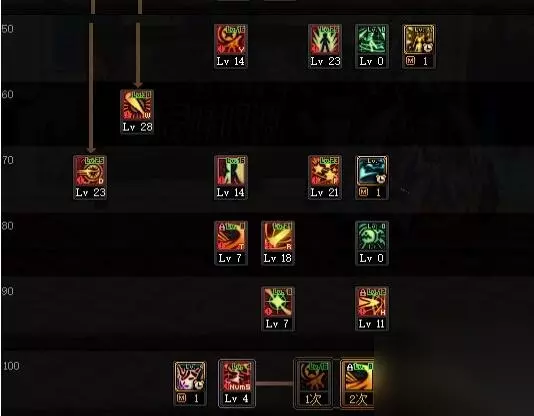Click the row label 50 in skill tree
The image size is (534, 416).
click(7, 29)
